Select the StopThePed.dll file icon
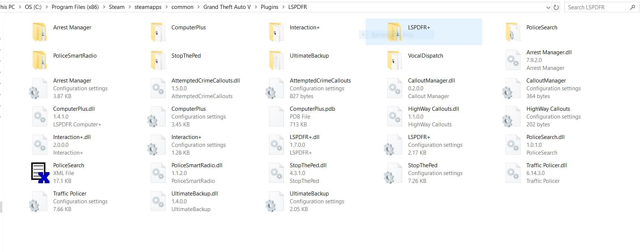 (x=276, y=173)
